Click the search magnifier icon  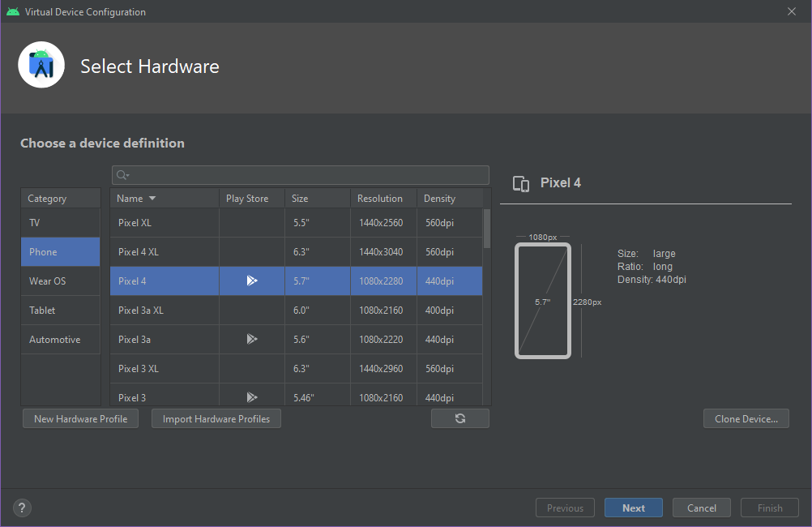(122, 175)
